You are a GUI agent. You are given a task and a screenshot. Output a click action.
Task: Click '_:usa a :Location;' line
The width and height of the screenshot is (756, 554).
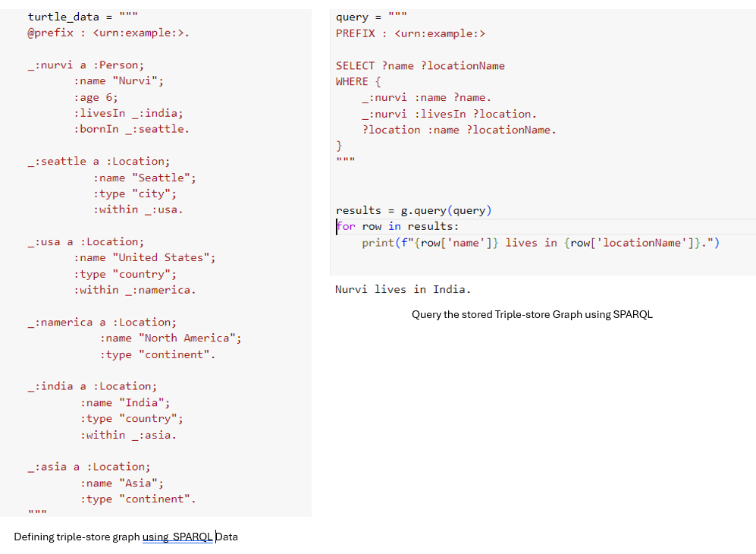[x=86, y=242]
